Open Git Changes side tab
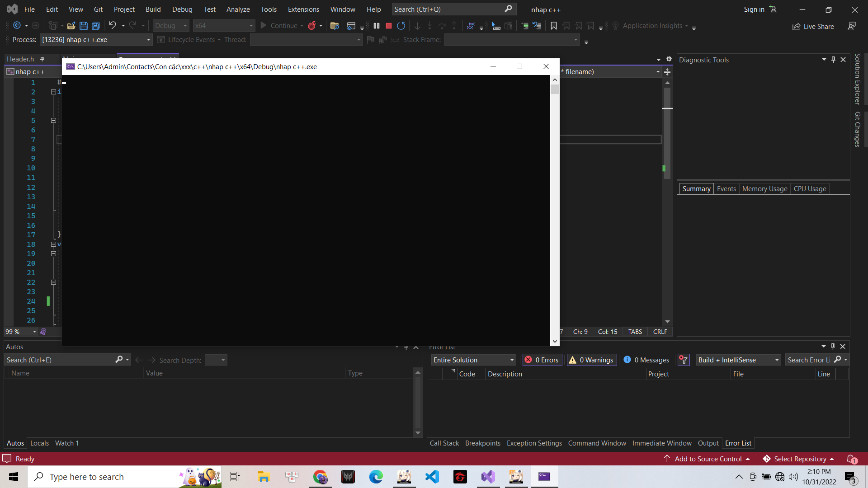 click(x=857, y=129)
